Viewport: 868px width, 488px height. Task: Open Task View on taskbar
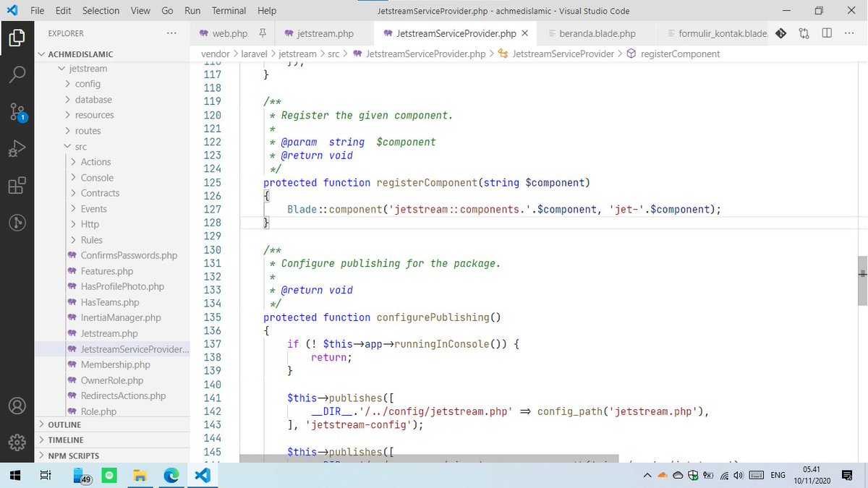point(45,475)
